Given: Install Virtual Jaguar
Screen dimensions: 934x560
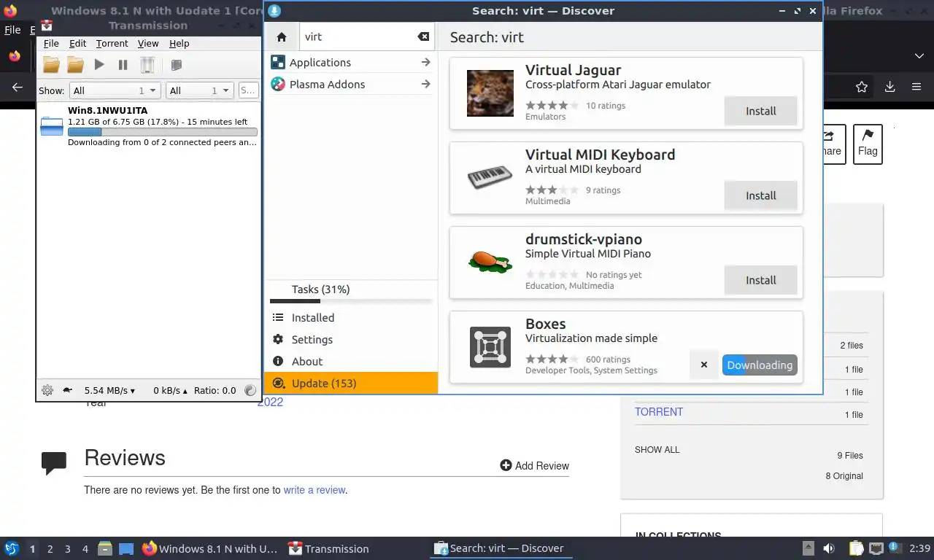Looking at the screenshot, I should 760,111.
